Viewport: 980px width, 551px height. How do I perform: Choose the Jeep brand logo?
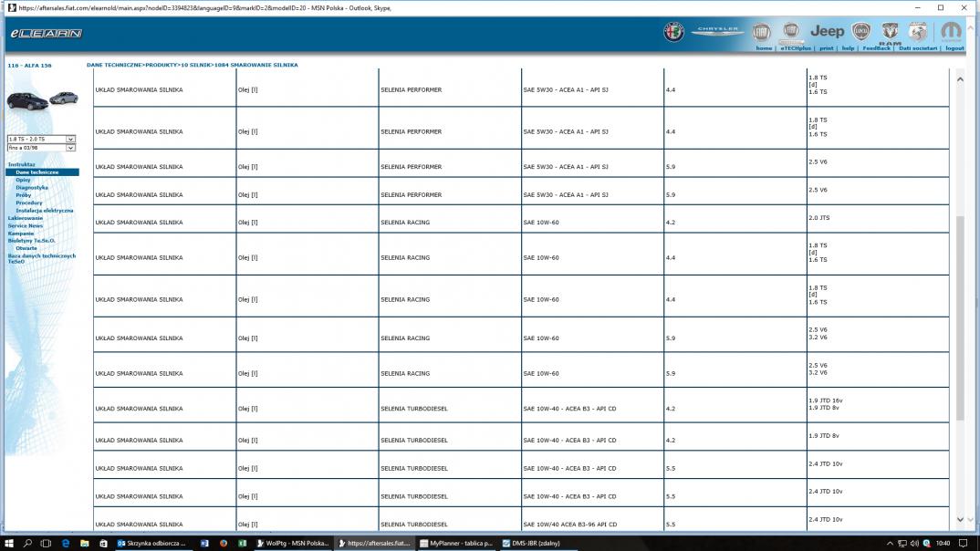click(x=827, y=31)
